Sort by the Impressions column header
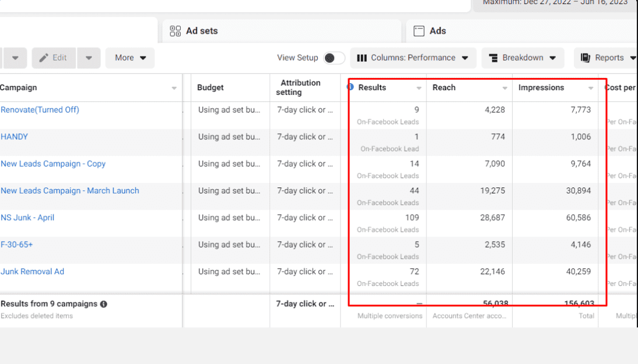The image size is (638, 364). point(541,87)
